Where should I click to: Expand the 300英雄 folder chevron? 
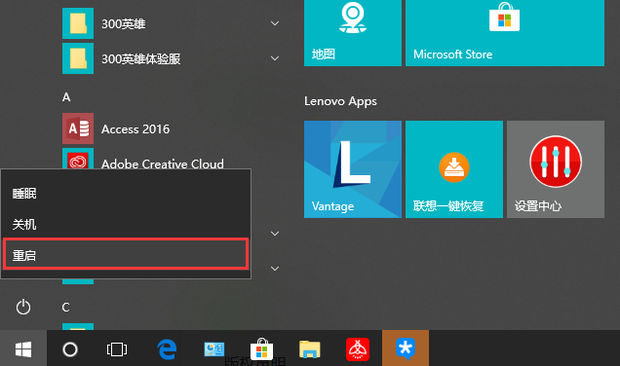pyautogui.click(x=275, y=24)
